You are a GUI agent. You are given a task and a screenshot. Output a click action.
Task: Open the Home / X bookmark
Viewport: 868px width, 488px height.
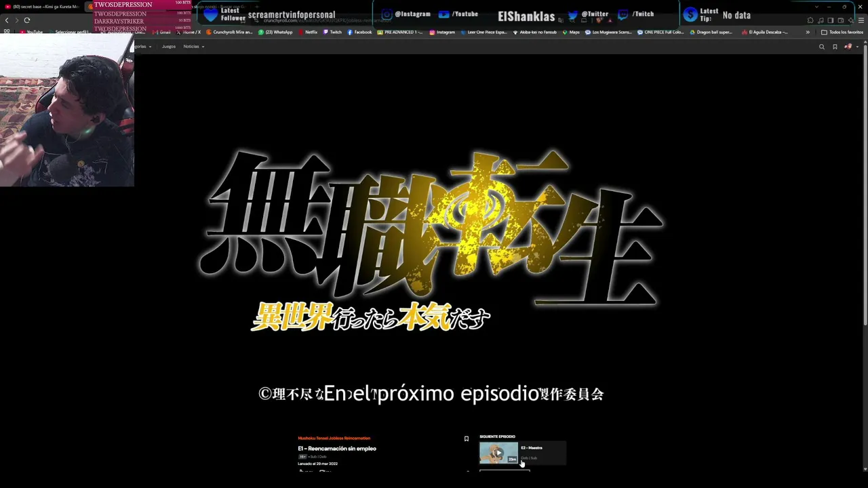pyautogui.click(x=189, y=32)
